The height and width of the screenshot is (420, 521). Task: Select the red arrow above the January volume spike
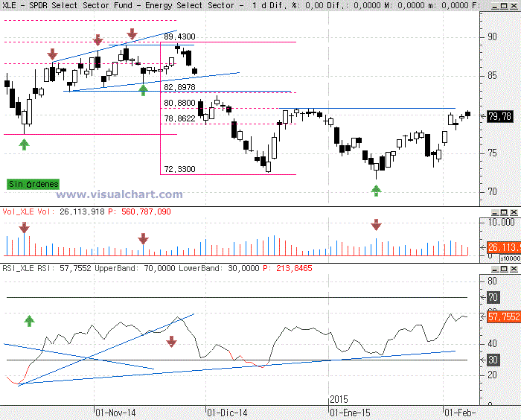(376, 225)
